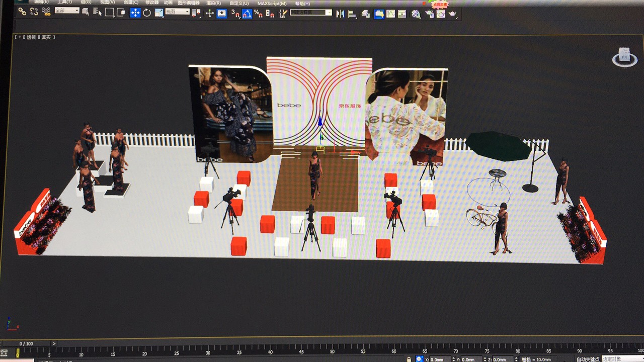Image resolution: width=644 pixels, height=362 pixels.
Task: Click the ViewCube in the viewport
Action: (624, 57)
